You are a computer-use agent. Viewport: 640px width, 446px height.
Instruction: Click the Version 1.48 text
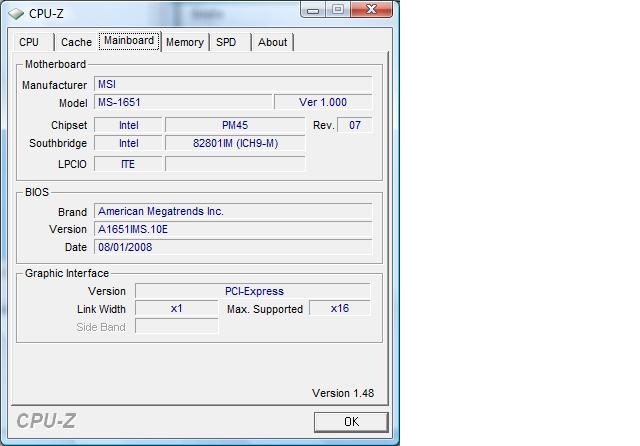pos(343,393)
